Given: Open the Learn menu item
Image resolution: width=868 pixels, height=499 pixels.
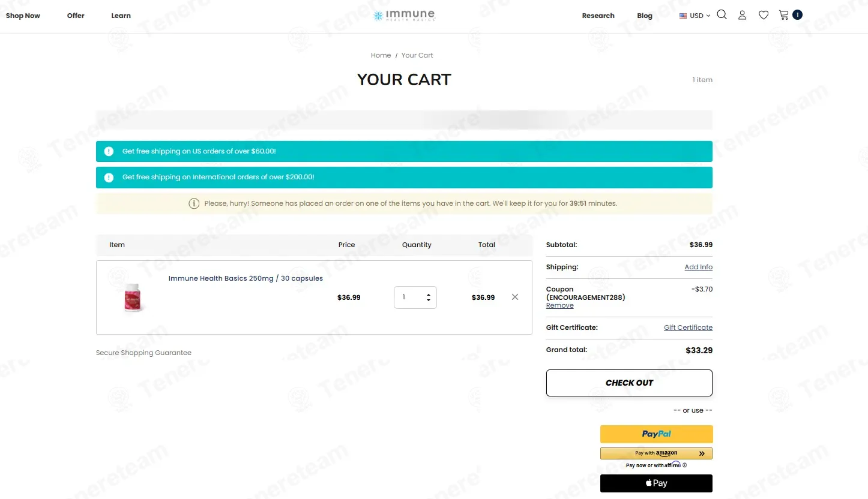Looking at the screenshot, I should click(x=121, y=16).
